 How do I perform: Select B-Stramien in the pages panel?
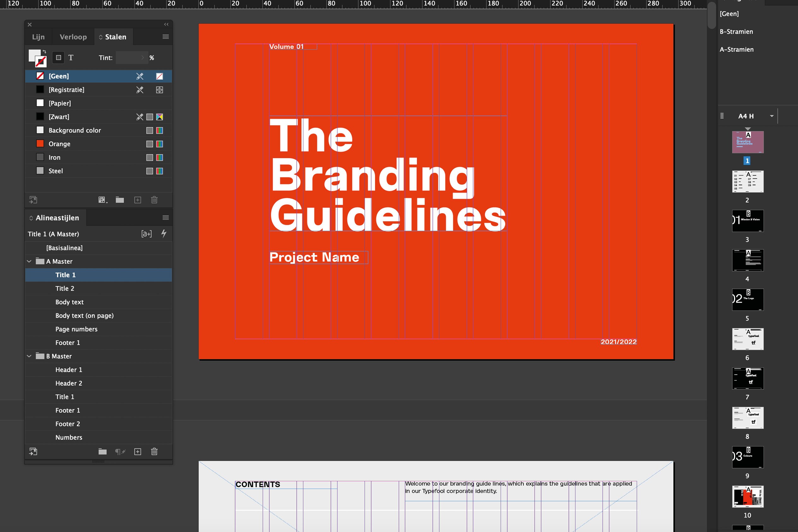(736, 31)
